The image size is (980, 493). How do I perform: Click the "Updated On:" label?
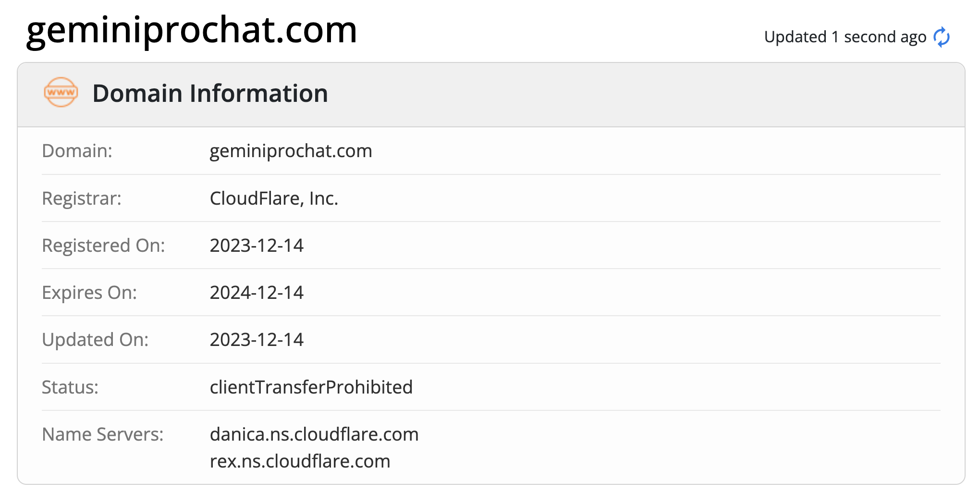(x=95, y=339)
